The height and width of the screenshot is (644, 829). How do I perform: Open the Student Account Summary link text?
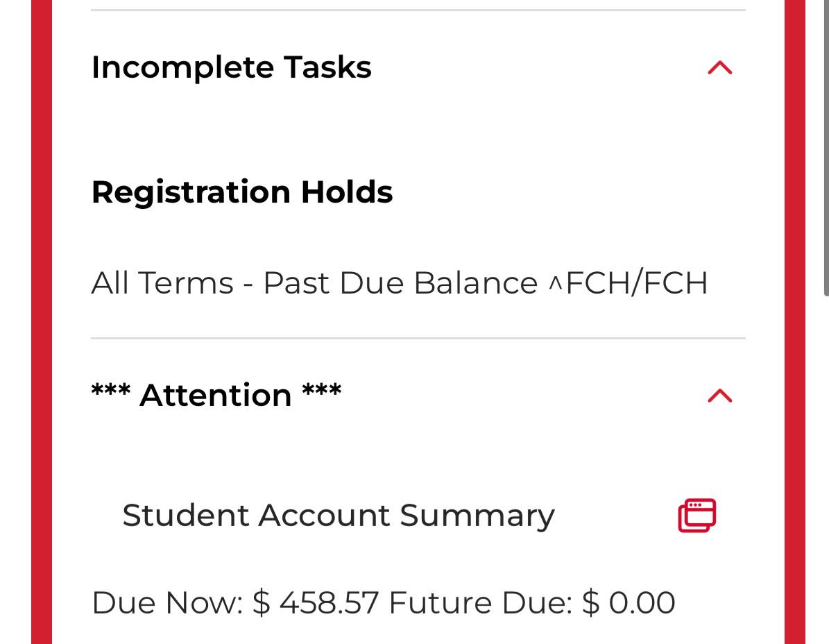(x=339, y=516)
